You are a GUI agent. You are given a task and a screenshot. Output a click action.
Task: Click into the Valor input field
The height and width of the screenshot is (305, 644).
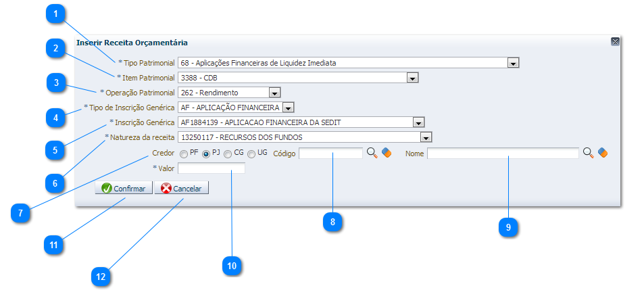point(211,168)
